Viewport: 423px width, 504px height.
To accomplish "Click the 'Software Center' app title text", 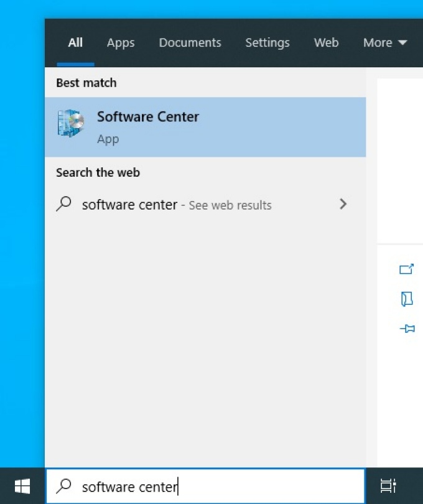I will [148, 117].
